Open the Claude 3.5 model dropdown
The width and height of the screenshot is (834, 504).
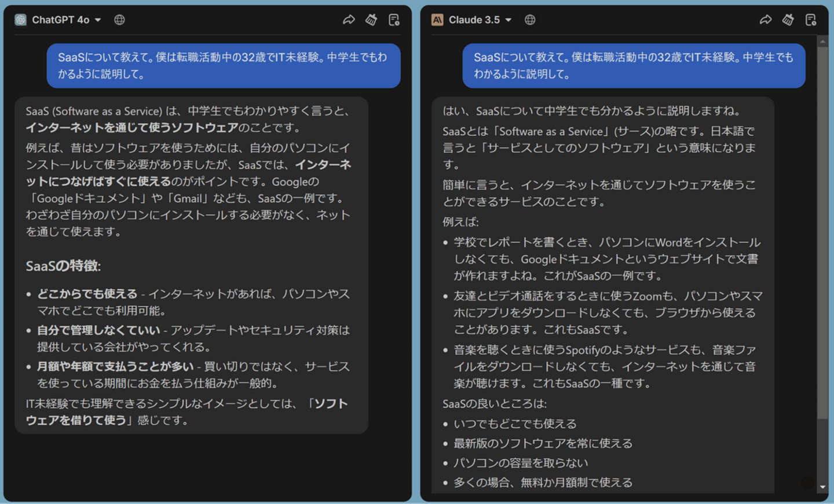pos(480,20)
